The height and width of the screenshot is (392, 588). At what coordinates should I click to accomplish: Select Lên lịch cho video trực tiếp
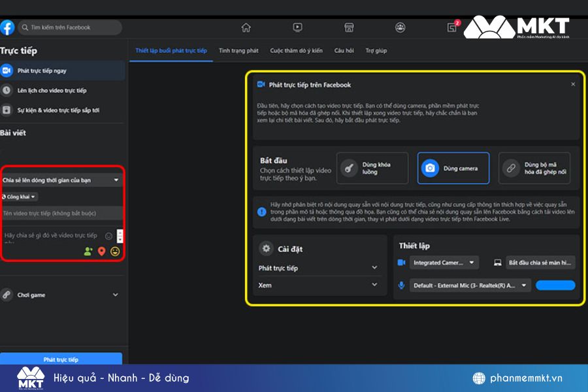(x=62, y=90)
